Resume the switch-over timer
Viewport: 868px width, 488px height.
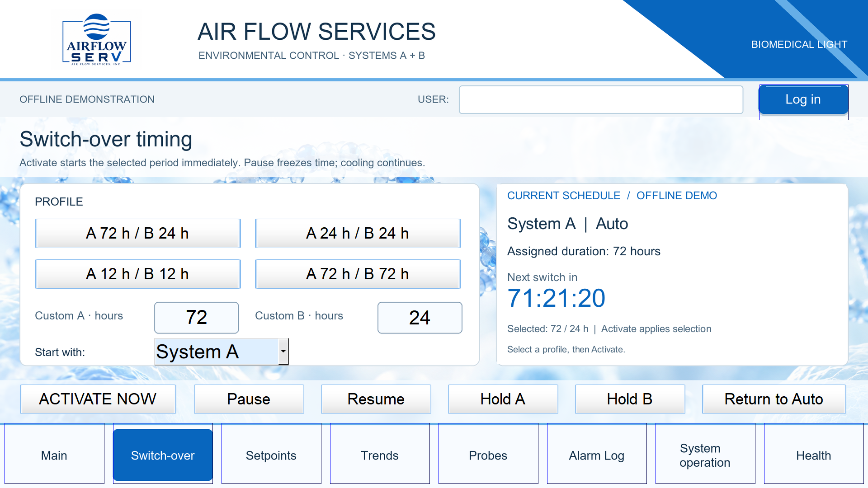376,399
